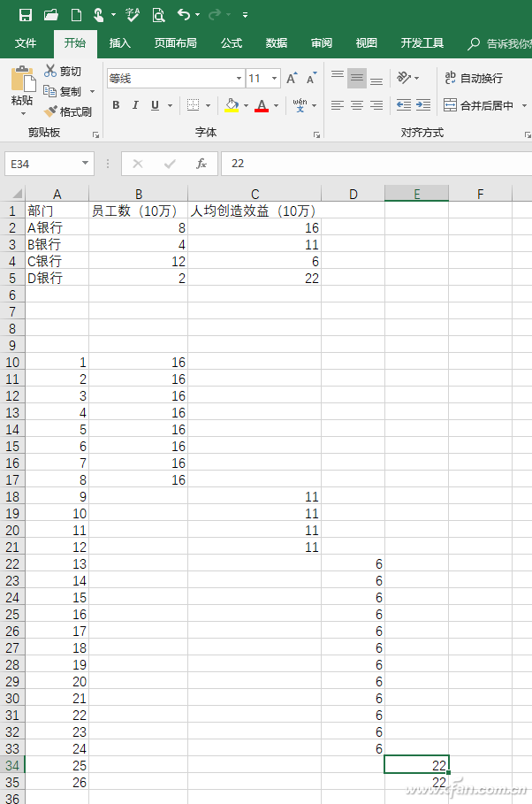Click the formula bar showing 22

[x=376, y=164]
